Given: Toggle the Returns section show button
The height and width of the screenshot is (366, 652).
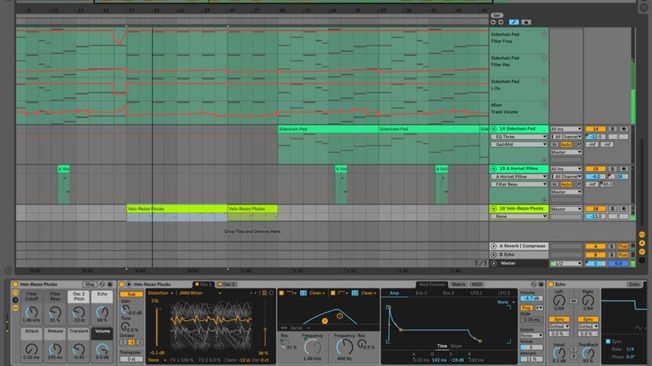Looking at the screenshot, I should (x=642, y=243).
